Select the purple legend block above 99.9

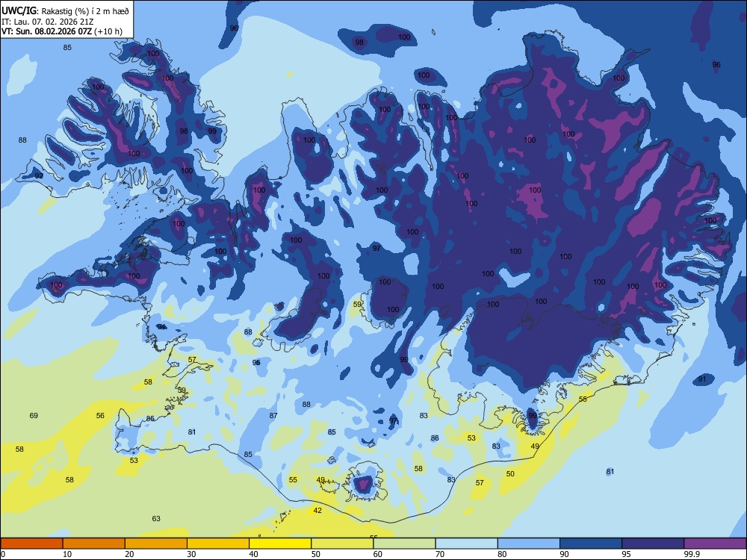[715, 544]
